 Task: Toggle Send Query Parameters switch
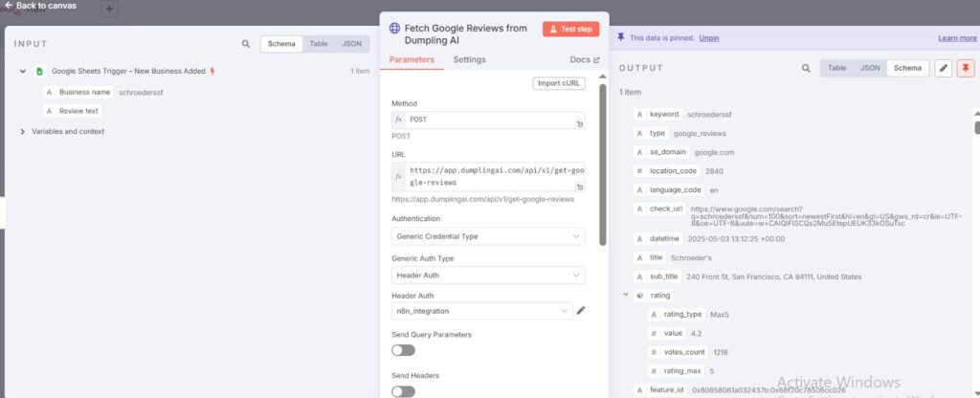[x=403, y=350]
